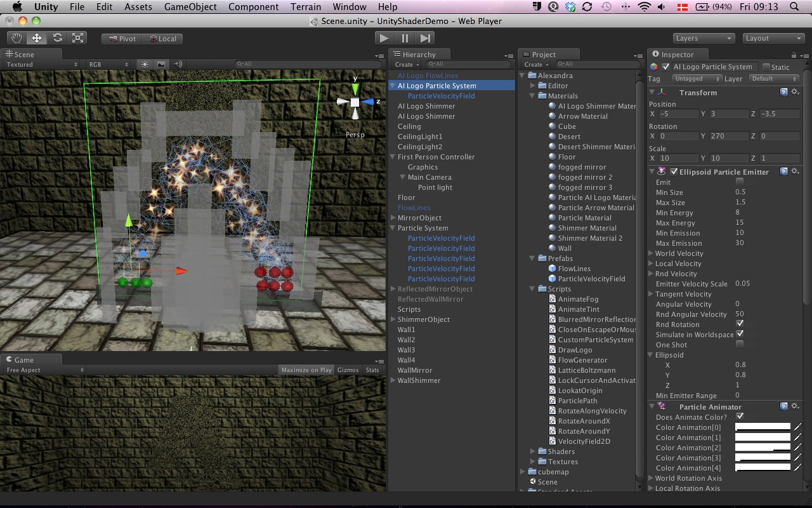Open the Layers dropdown
The height and width of the screenshot is (508, 812).
704,38
